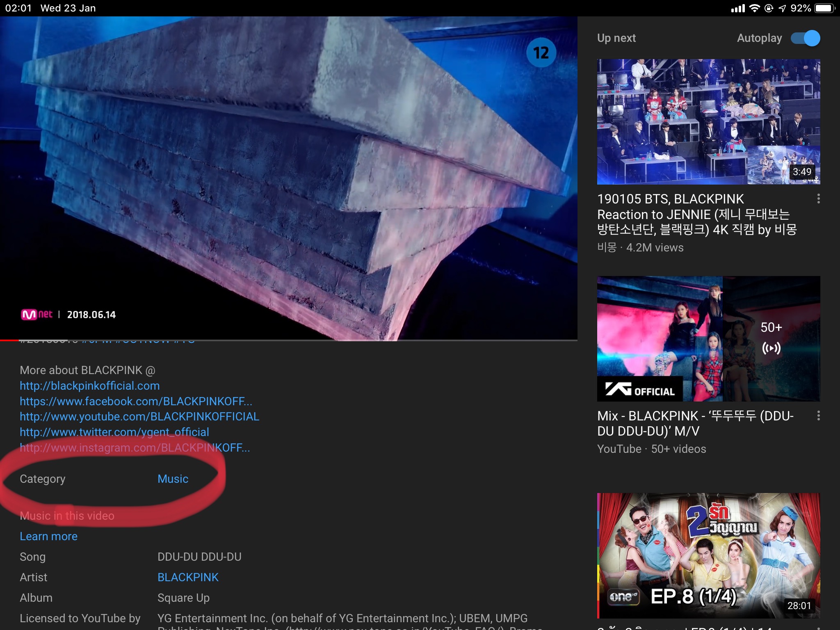The image size is (840, 630).
Task: Tap the '비몽 · 4.2M views' channel line
Action: pyautogui.click(x=640, y=247)
